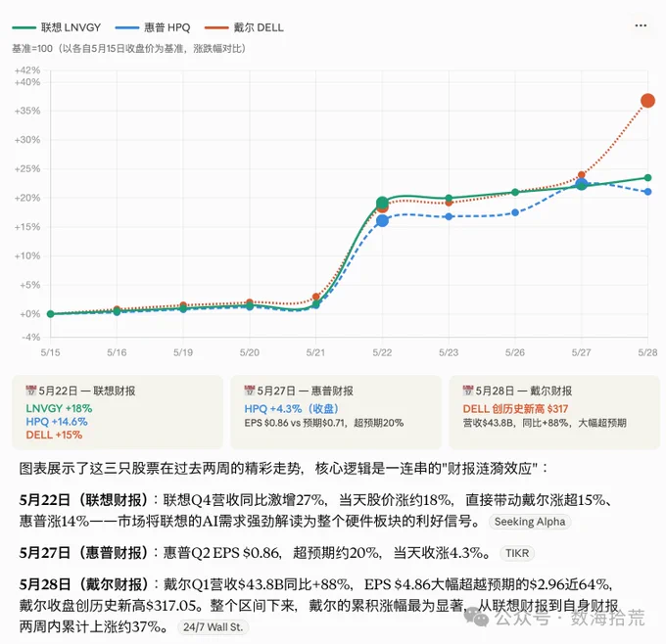
Task: Open the three-dot more options menu
Action: click(641, 25)
